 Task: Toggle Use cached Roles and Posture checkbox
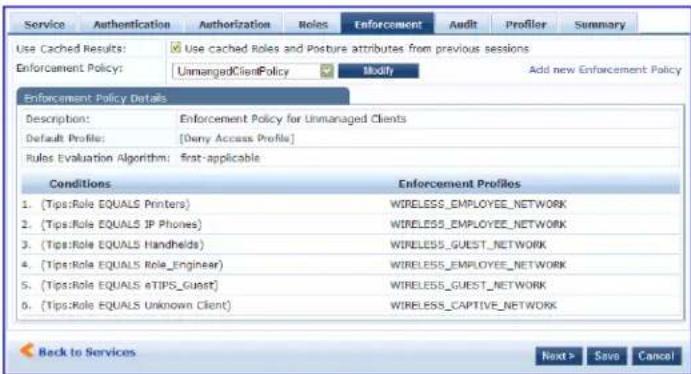(176, 48)
